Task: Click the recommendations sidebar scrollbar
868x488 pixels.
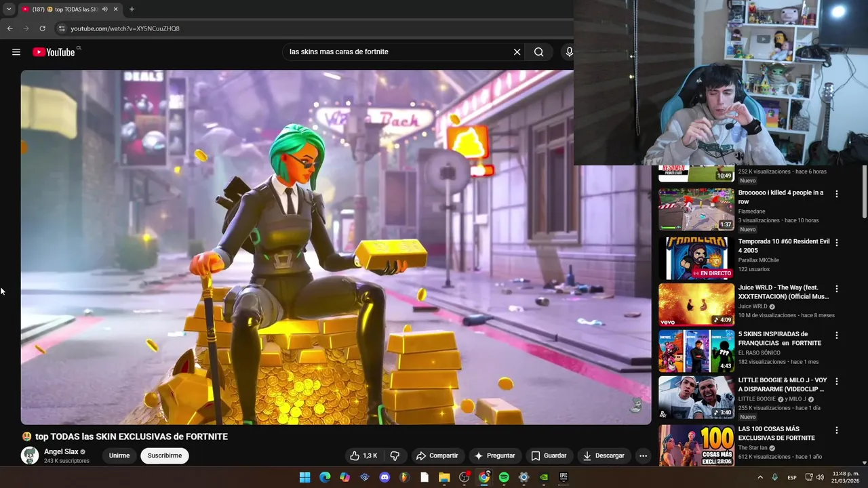Action: coord(864,192)
